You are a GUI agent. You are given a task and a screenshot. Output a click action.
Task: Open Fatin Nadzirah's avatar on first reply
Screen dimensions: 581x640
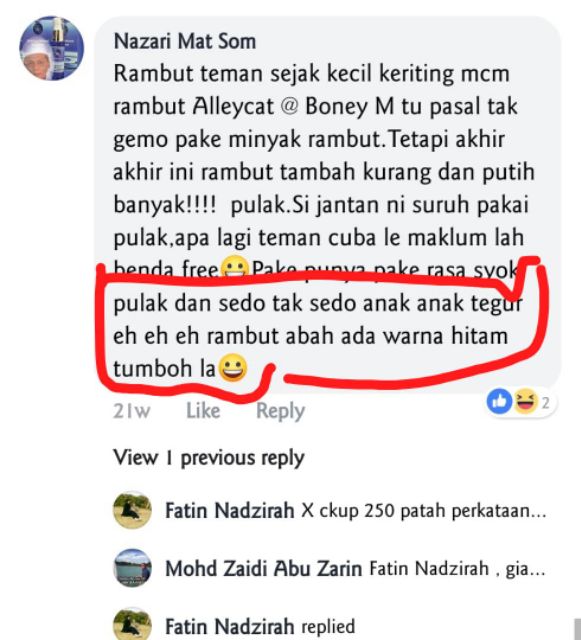132,510
